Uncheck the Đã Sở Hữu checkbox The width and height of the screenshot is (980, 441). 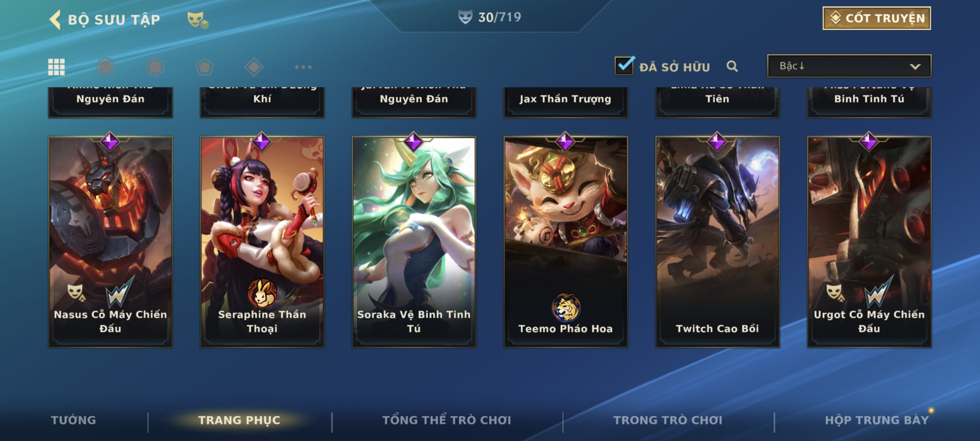[624, 65]
